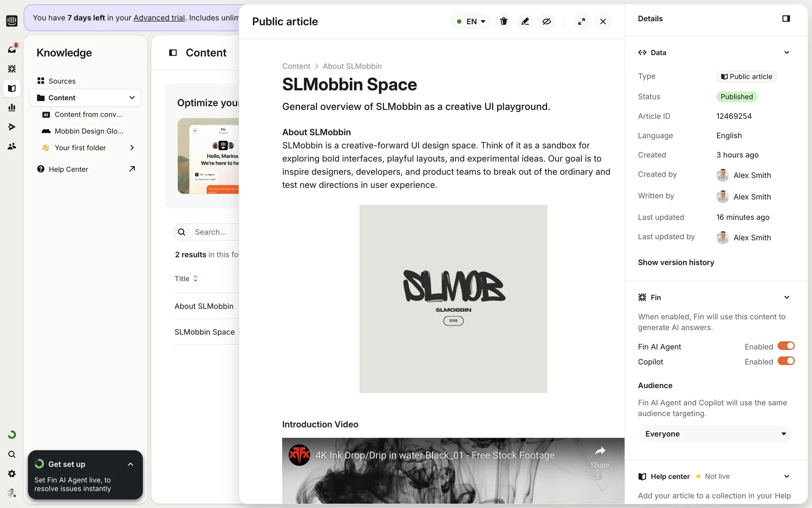Screen dimensions: 812x508
Task: Click the Search input field
Action: point(214,232)
